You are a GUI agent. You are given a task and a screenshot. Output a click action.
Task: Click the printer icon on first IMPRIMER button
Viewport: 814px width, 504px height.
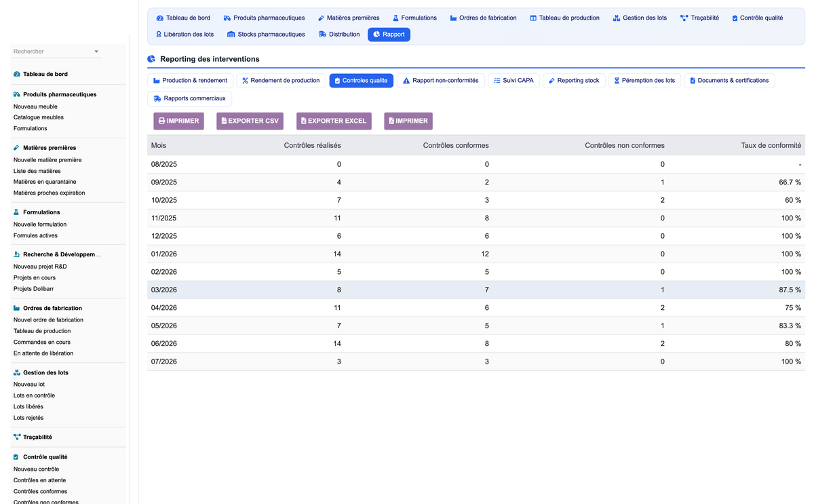(161, 121)
